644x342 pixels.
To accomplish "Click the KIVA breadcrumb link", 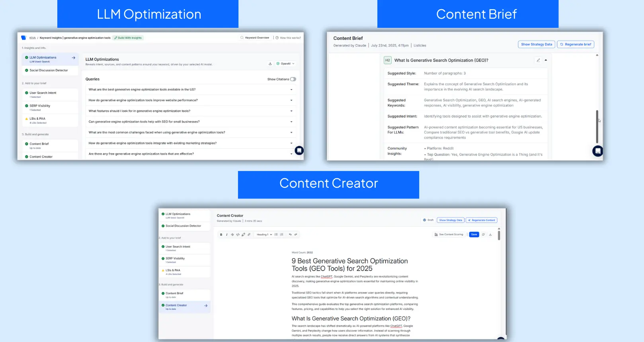I will pyautogui.click(x=32, y=38).
